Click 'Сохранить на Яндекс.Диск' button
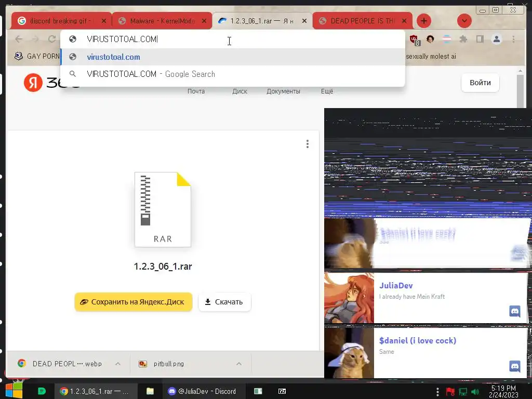Screen dimensions: 532x399 tap(134, 302)
